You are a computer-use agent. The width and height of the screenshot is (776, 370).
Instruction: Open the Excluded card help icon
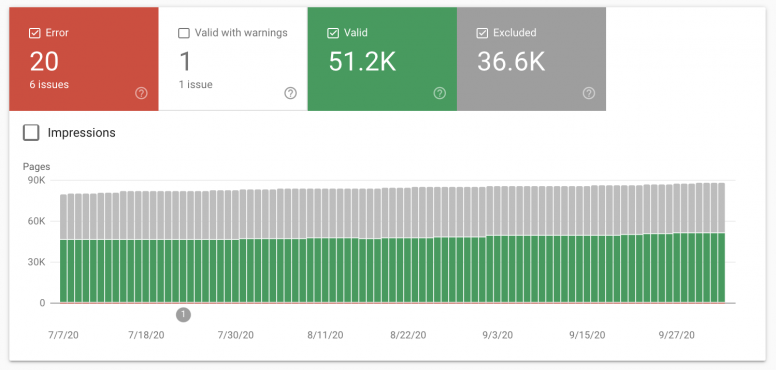(588, 93)
